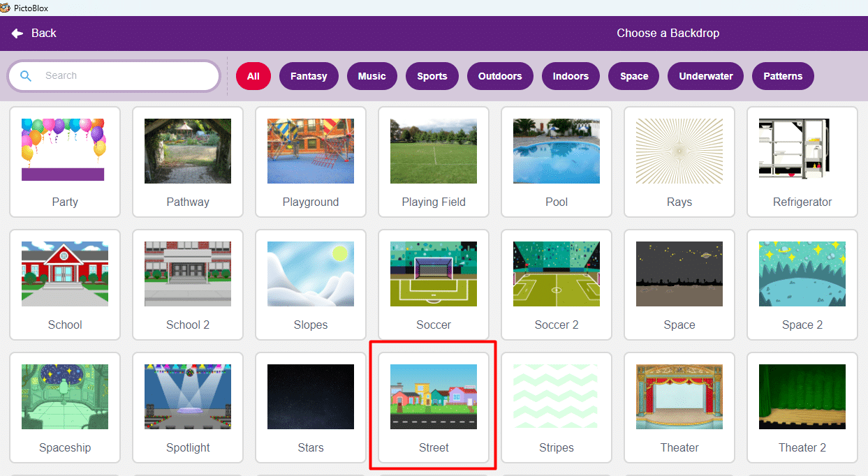Filter backdrops by Music category
This screenshot has height=476, width=868.
point(372,76)
